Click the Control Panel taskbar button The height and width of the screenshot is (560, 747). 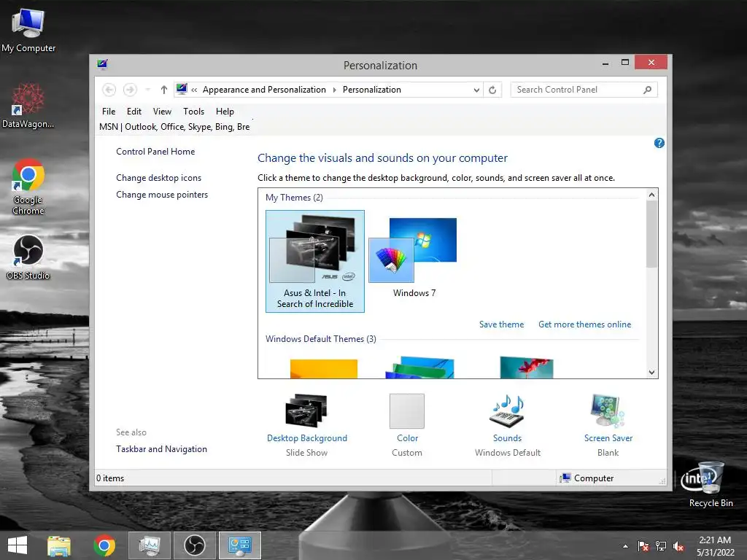[x=239, y=545]
